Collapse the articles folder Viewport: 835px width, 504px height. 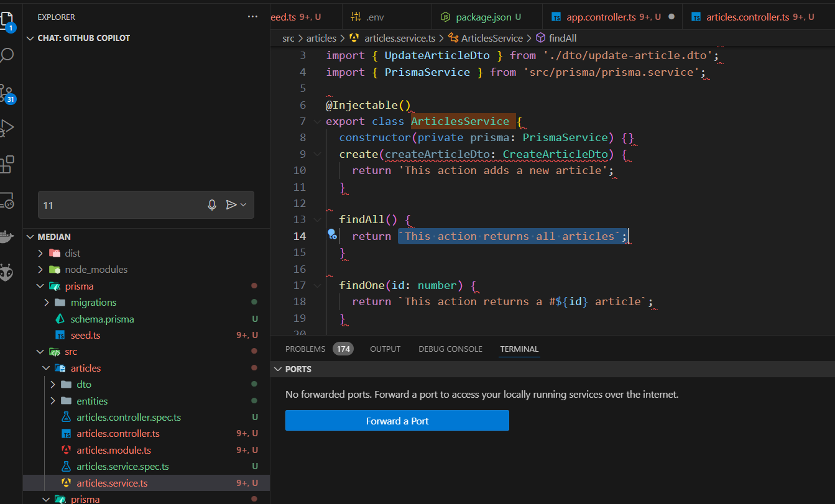(47, 368)
